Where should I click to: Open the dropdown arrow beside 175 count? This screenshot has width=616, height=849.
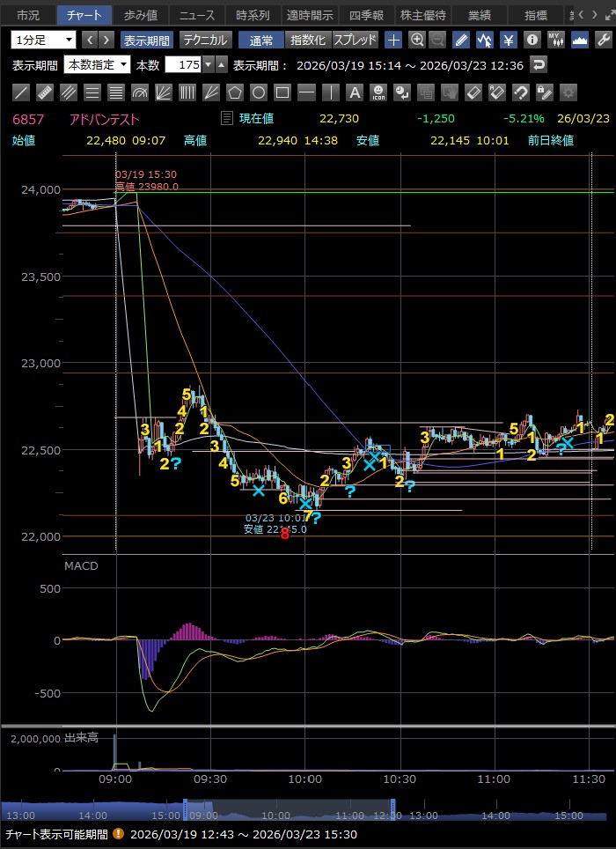208,64
